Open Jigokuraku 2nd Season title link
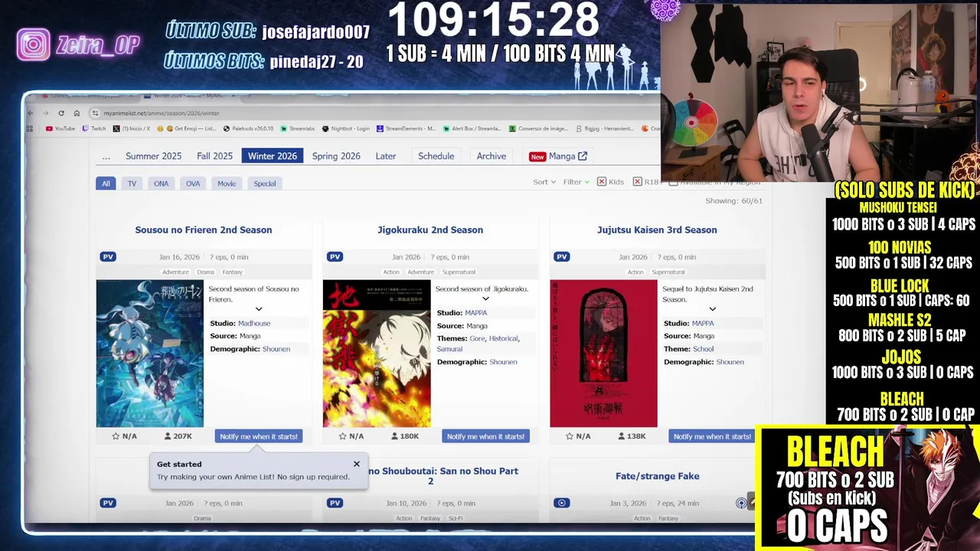 point(430,230)
